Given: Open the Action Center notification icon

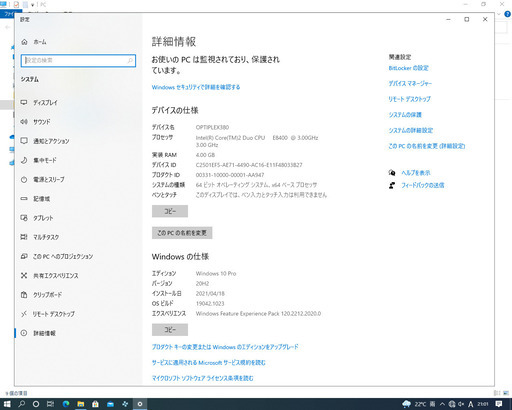Looking at the screenshot, I should (x=499, y=404).
